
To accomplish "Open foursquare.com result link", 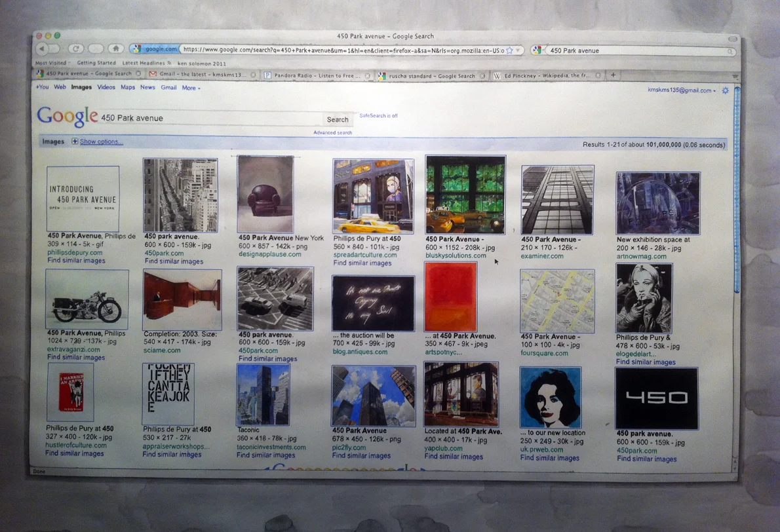I will [544, 353].
